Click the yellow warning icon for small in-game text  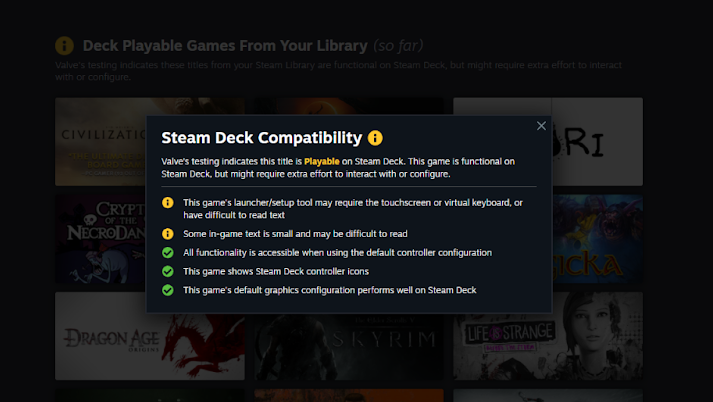coord(168,234)
